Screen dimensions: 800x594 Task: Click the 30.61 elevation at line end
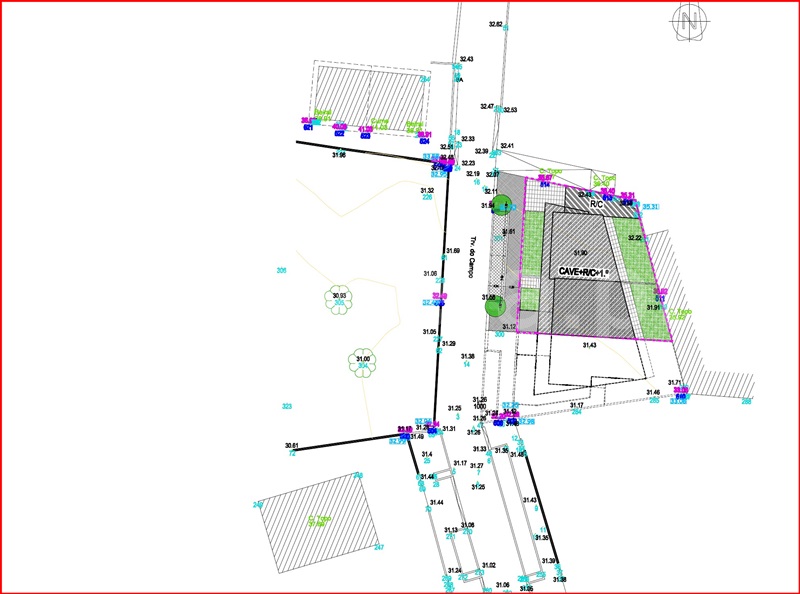click(292, 446)
